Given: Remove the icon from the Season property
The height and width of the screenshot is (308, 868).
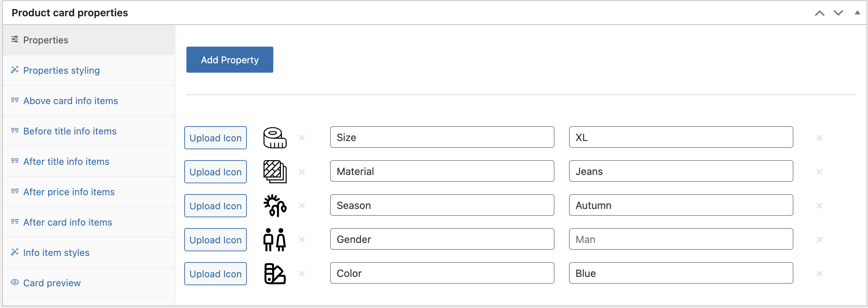Looking at the screenshot, I should 302,206.
